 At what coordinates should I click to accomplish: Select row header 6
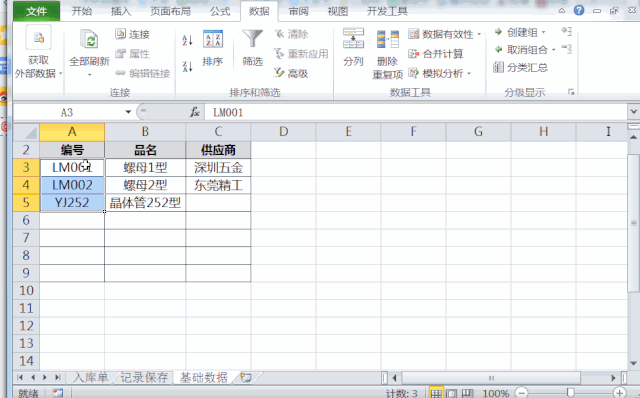click(26, 220)
